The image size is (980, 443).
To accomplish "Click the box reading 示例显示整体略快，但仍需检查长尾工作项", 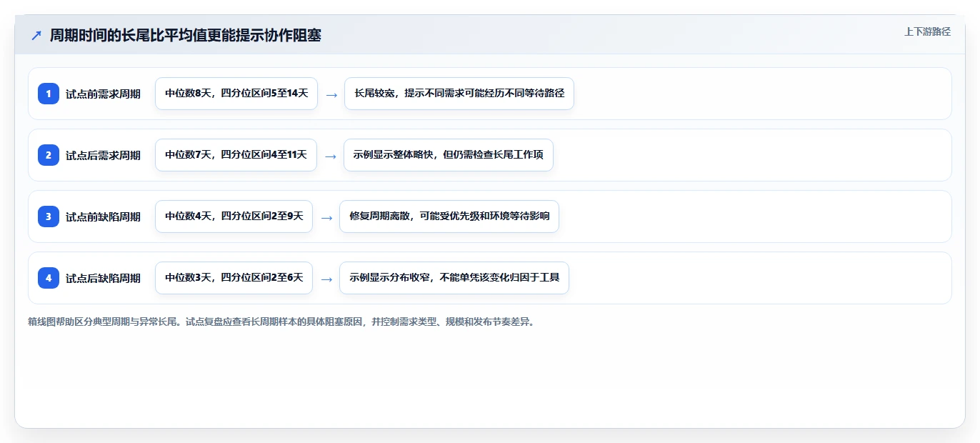I will [449, 155].
